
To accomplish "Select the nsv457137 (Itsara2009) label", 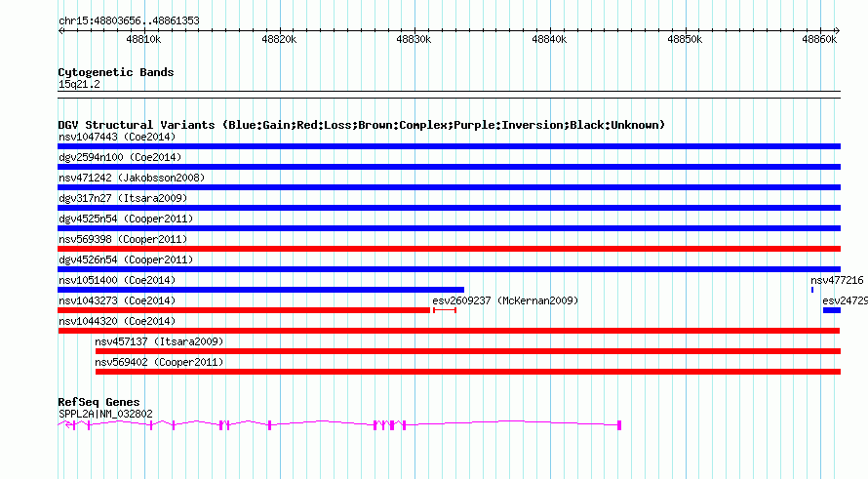I will click(159, 341).
